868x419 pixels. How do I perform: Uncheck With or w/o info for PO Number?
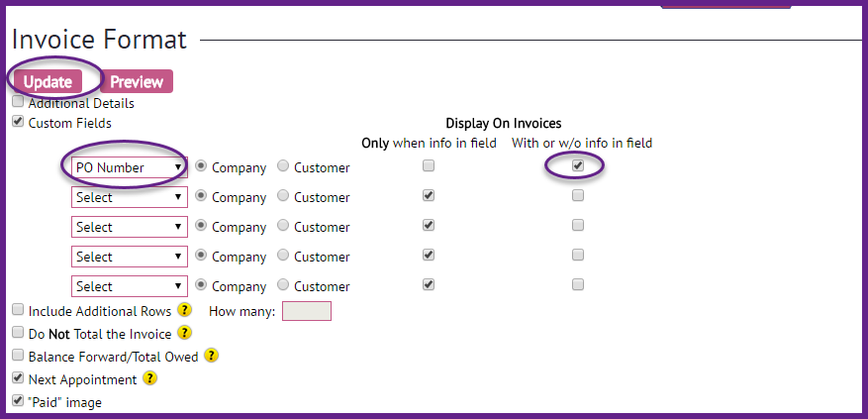tap(578, 165)
